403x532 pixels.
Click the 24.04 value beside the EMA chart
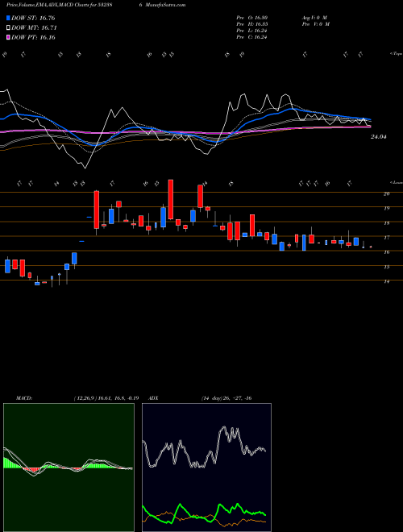coord(379,137)
